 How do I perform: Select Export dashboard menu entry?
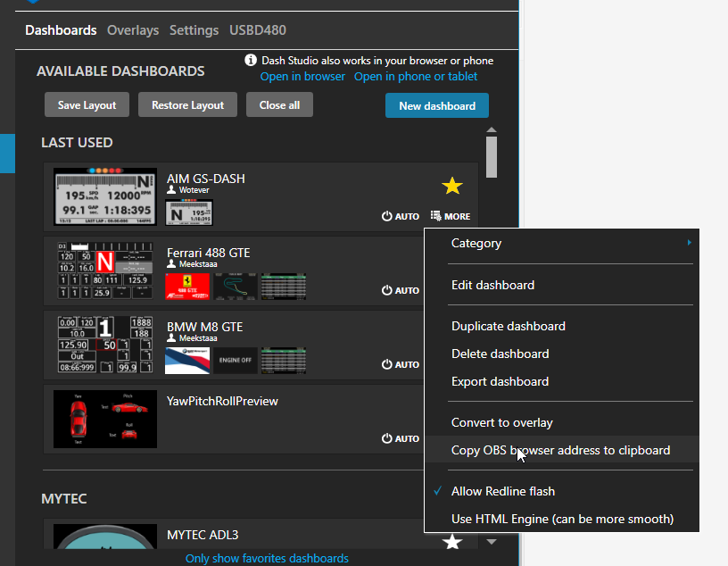(561, 381)
